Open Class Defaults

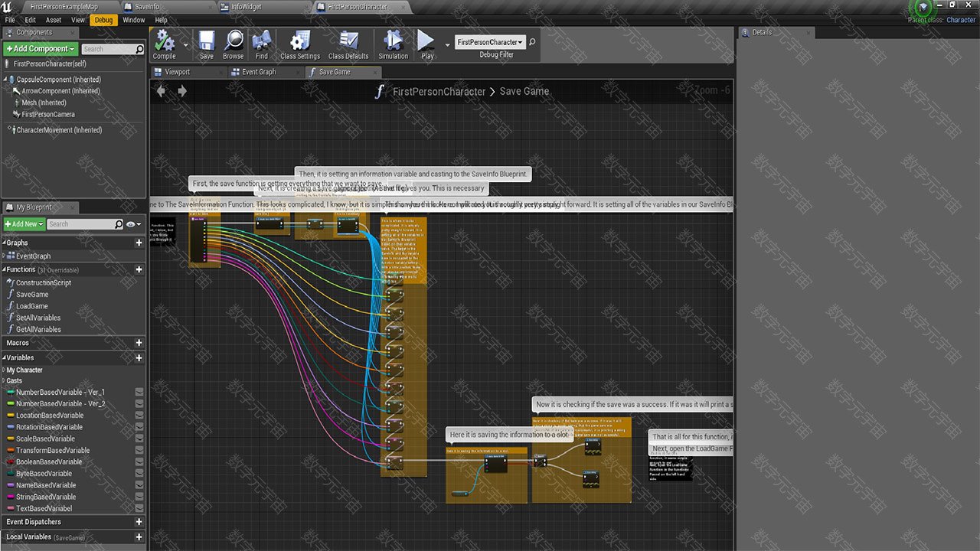348,44
